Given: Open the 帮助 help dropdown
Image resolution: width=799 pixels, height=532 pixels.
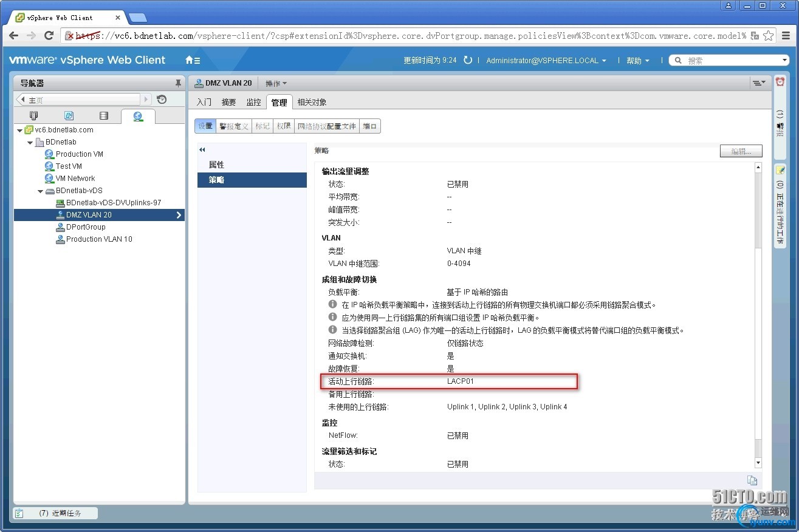Looking at the screenshot, I should (638, 60).
